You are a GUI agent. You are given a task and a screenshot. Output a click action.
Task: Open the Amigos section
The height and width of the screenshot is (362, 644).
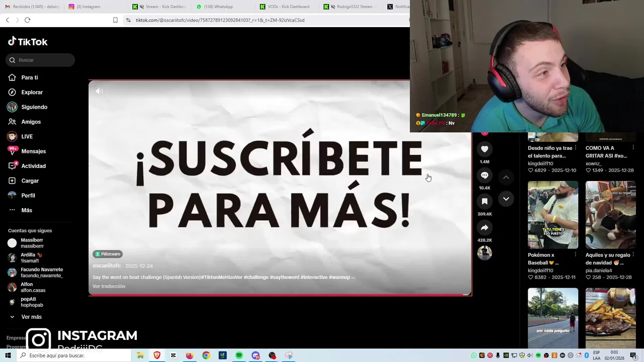point(24,122)
